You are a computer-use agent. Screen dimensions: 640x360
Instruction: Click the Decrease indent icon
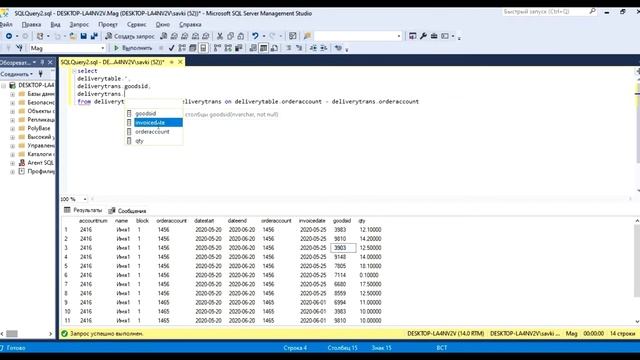pos(313,48)
